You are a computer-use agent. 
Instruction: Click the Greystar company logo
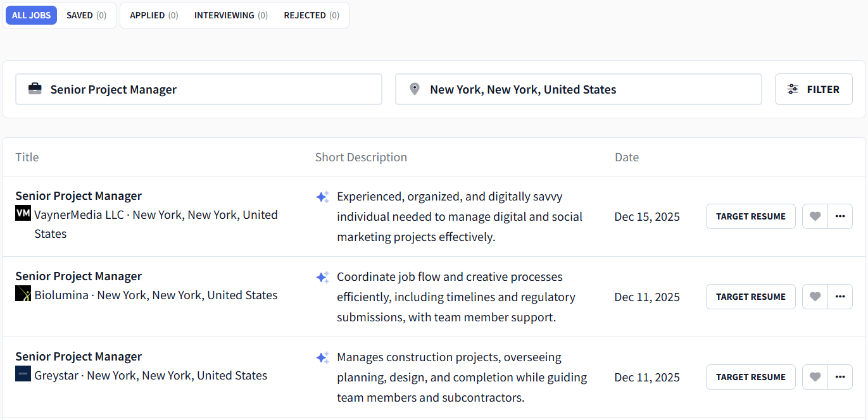(x=22, y=374)
